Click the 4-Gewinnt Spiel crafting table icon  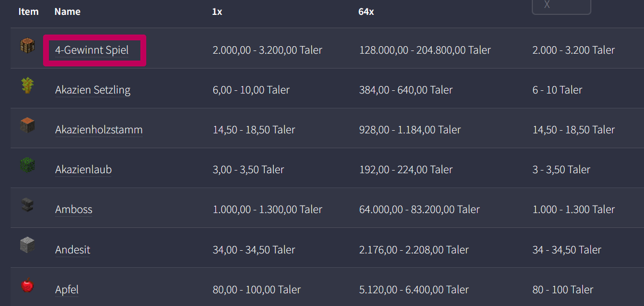(x=27, y=46)
